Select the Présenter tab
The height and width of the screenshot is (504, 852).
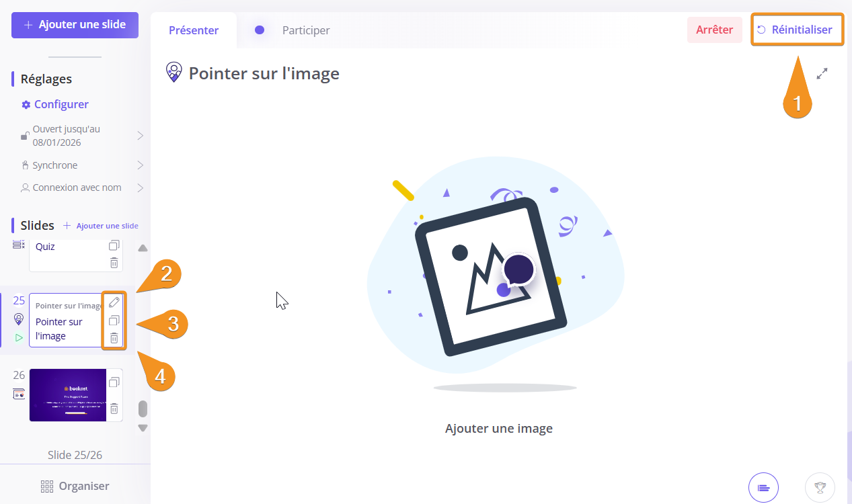pos(194,30)
